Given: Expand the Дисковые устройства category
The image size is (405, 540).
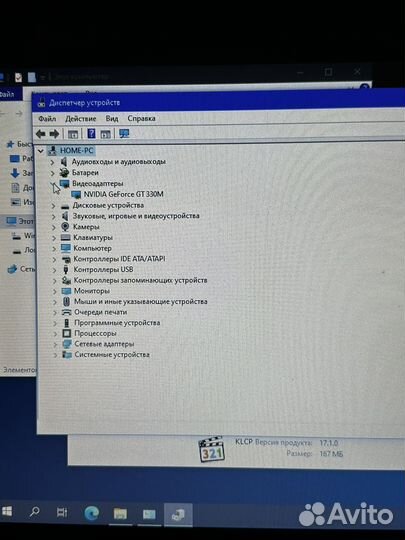Looking at the screenshot, I should pos(53,206).
